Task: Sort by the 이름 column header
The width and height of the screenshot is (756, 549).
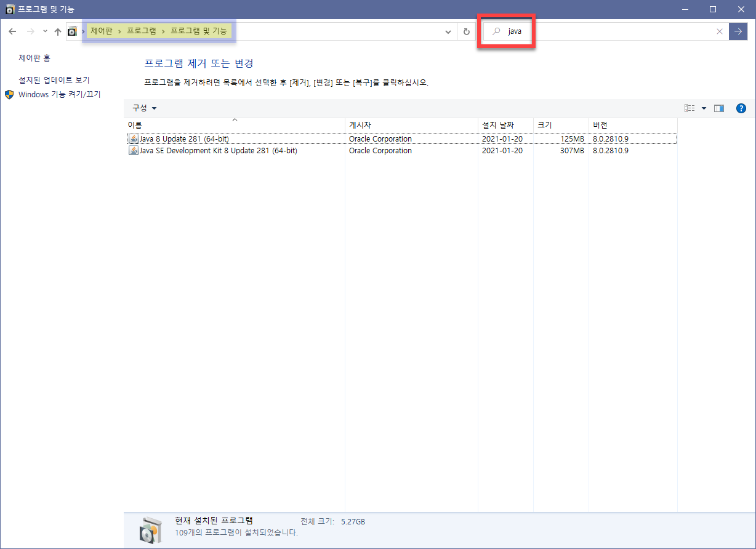Action: (235, 125)
